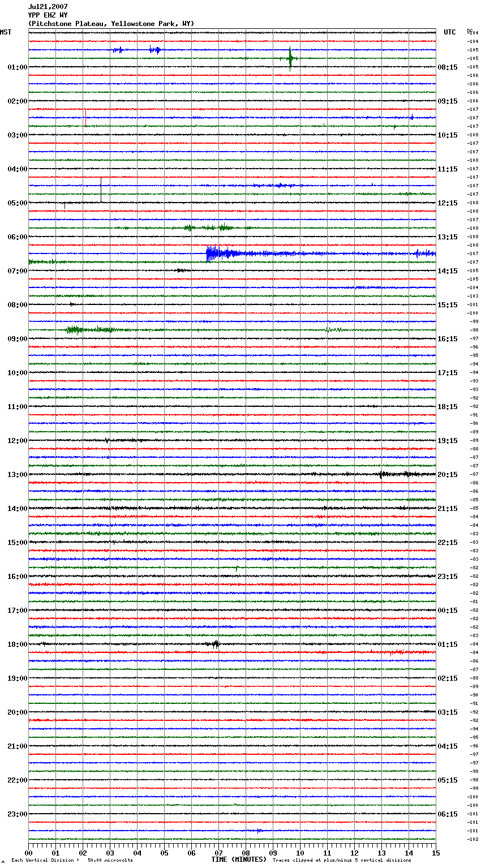
Task: Click the 13:15 UTC time label
Action: pyautogui.click(x=448, y=237)
